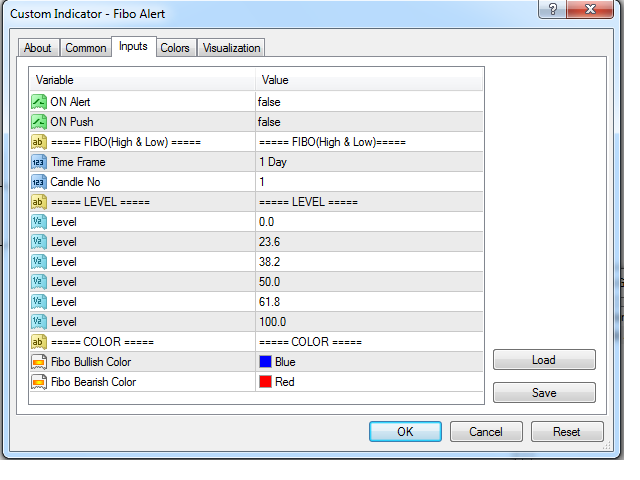Switch to the Common tab

(86, 48)
